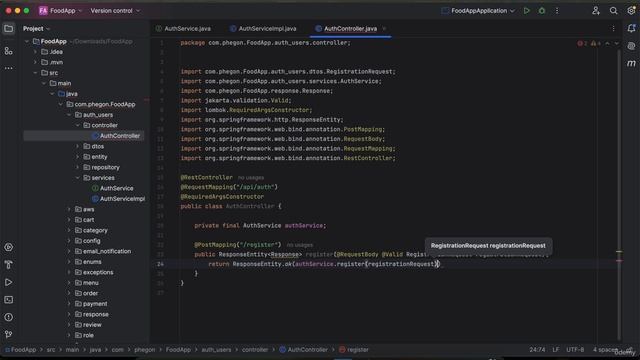Switch to AuthServiceImpl.java tab
Screen dimensions: 640x360
263,29
